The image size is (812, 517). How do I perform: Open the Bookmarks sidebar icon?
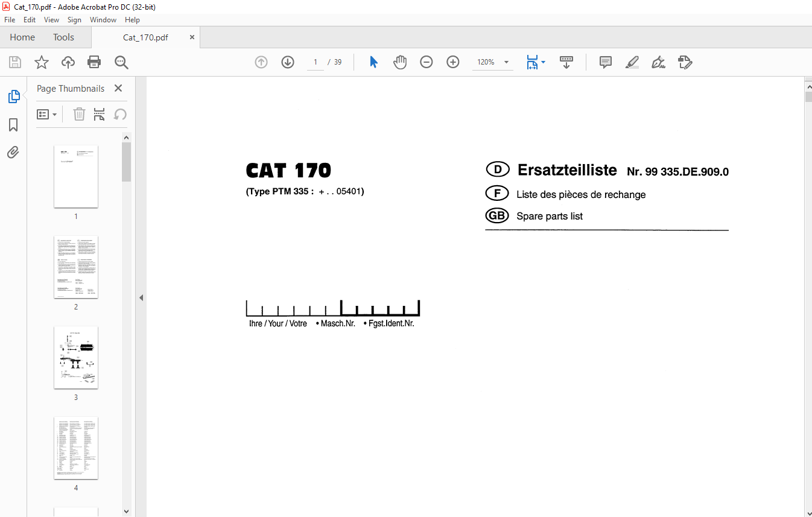(x=13, y=125)
